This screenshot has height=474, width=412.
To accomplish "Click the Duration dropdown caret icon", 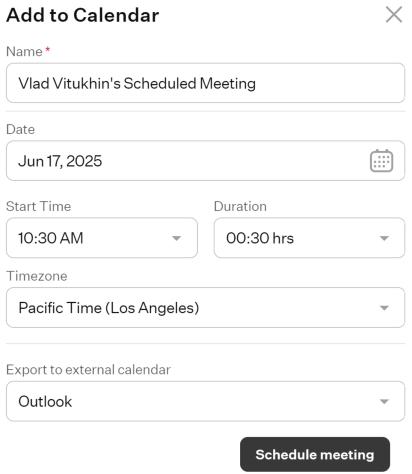I will tap(384, 238).
